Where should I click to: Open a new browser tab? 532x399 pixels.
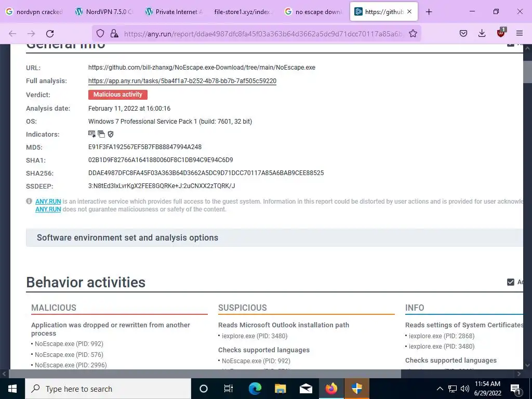pos(429,12)
